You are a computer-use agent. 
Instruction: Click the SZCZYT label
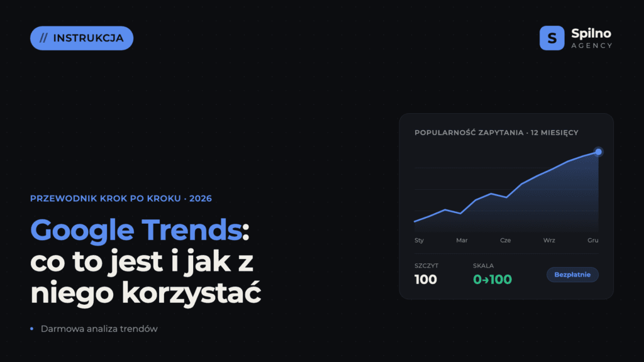click(x=426, y=266)
